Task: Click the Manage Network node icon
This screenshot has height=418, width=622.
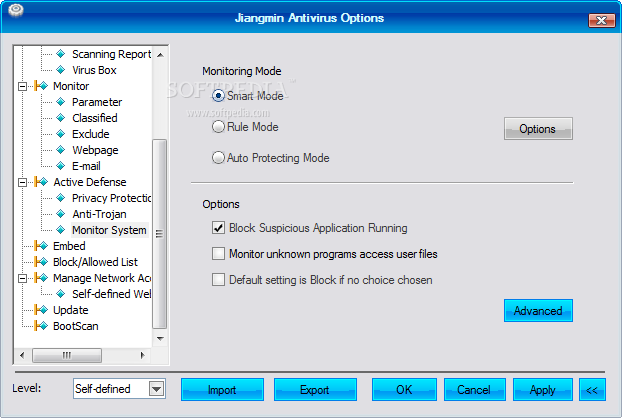Action: (x=41, y=278)
